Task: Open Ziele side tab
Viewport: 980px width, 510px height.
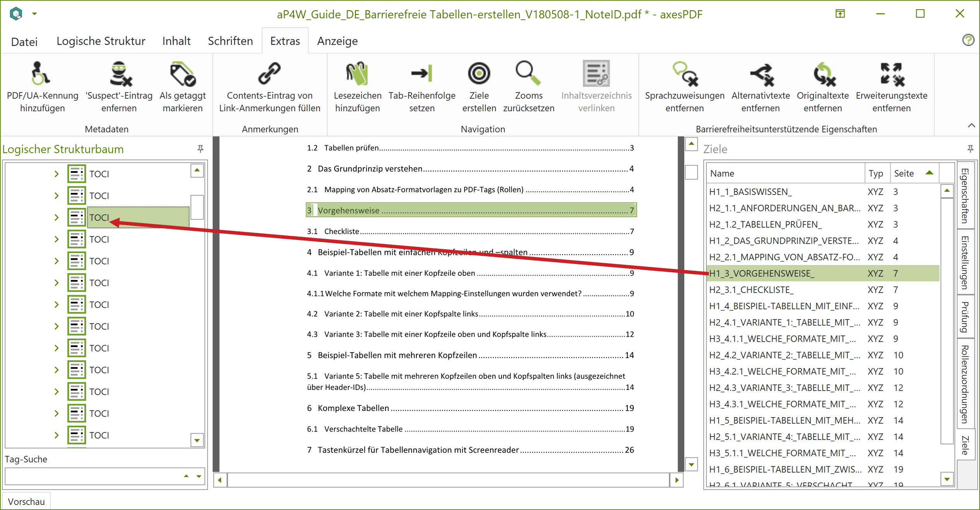Action: 965,445
